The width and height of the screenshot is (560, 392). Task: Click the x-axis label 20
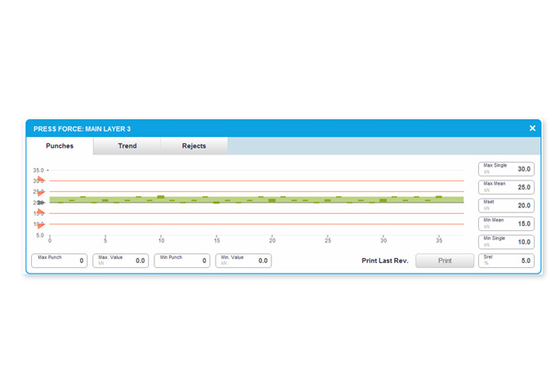(272, 241)
